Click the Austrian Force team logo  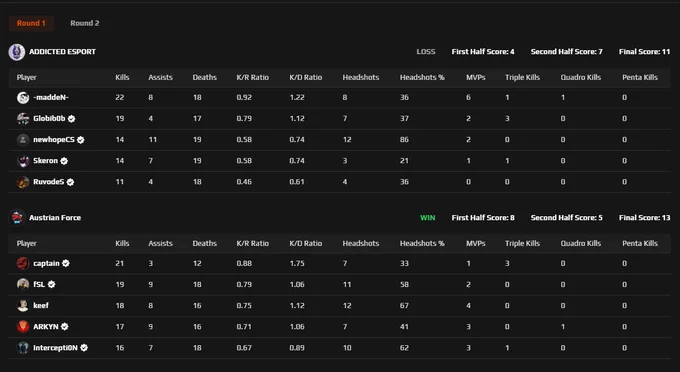(17, 218)
